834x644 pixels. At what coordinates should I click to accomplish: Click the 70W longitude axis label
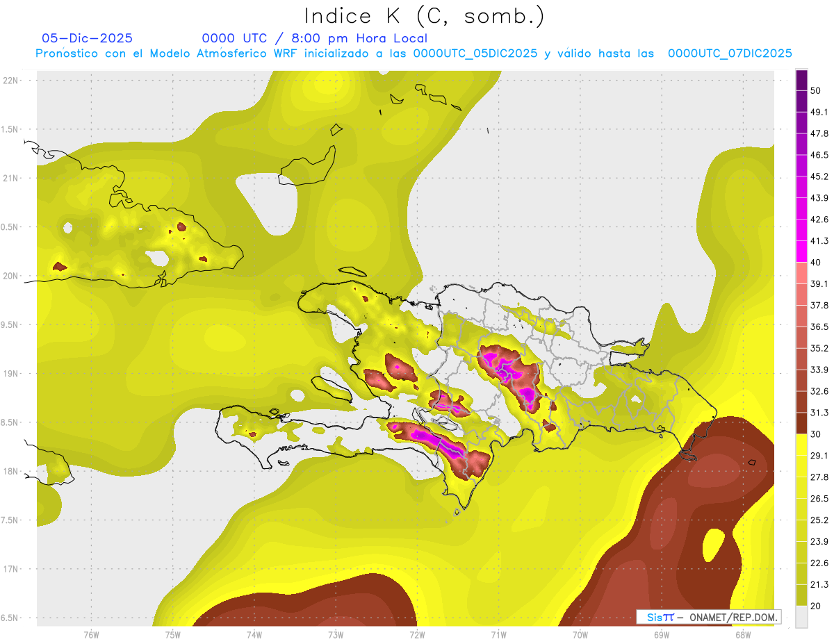coord(580,634)
